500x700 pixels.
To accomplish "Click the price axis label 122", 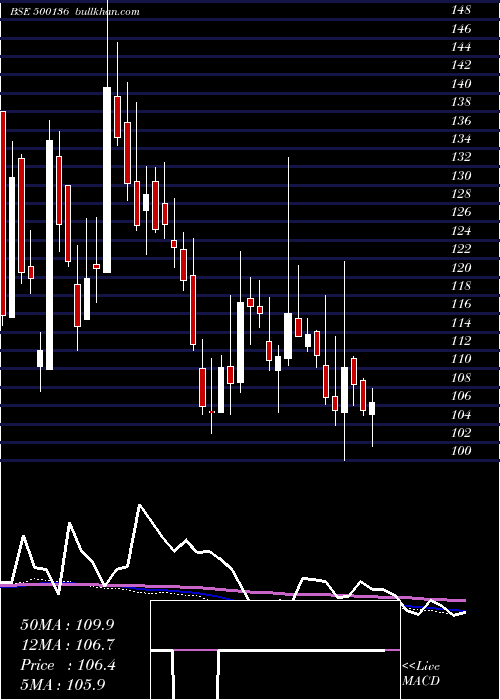I will coord(461,250).
